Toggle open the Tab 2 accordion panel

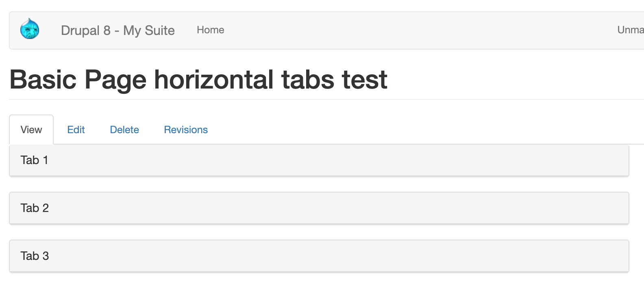[x=35, y=208]
